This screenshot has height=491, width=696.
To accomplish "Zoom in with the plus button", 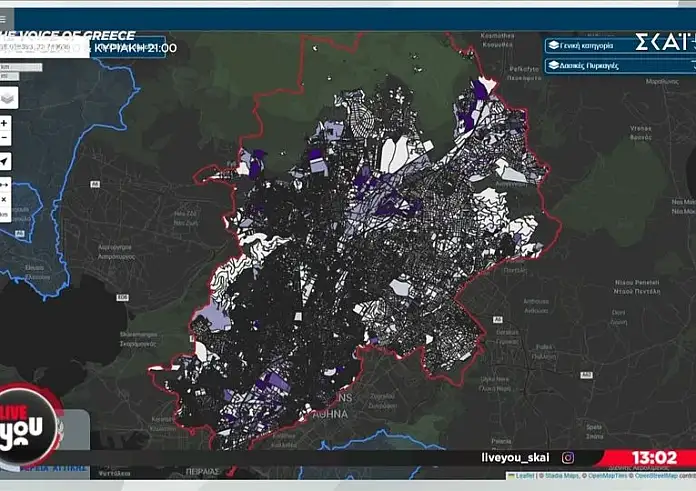I will click(5, 124).
